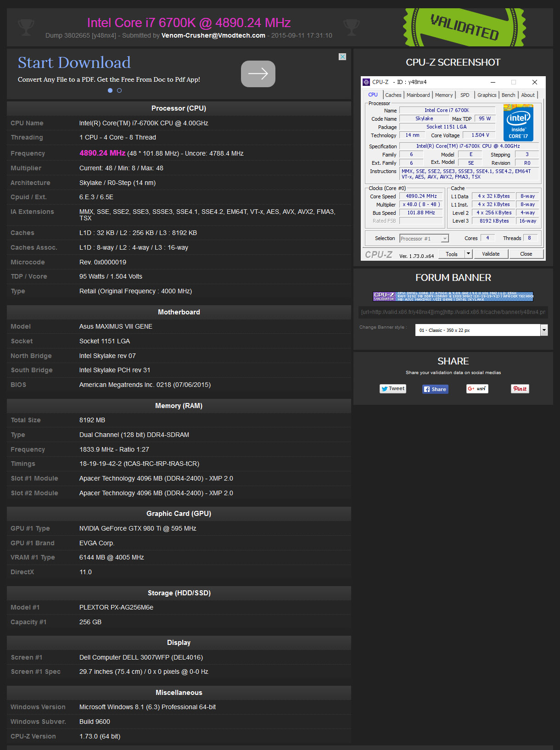Open Venom-Crusher@Vmodtech.com submitter link
Screen dimensions: 560x750
click(213, 35)
